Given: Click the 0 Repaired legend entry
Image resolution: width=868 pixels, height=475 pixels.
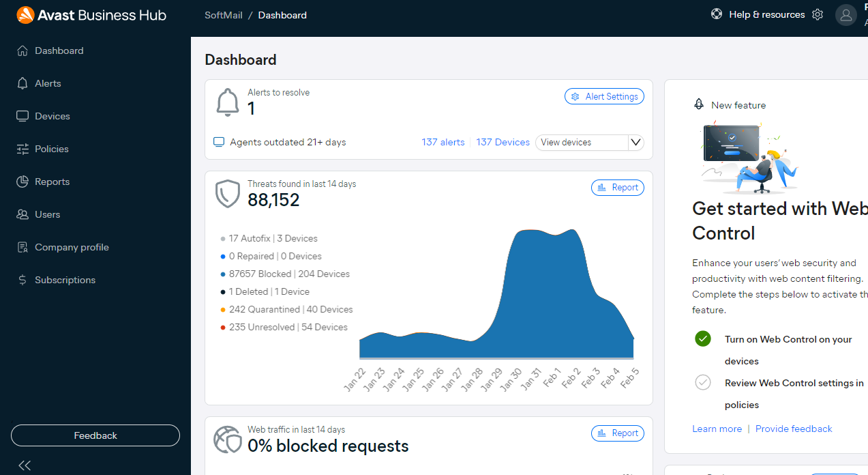Looking at the screenshot, I should tap(271, 256).
